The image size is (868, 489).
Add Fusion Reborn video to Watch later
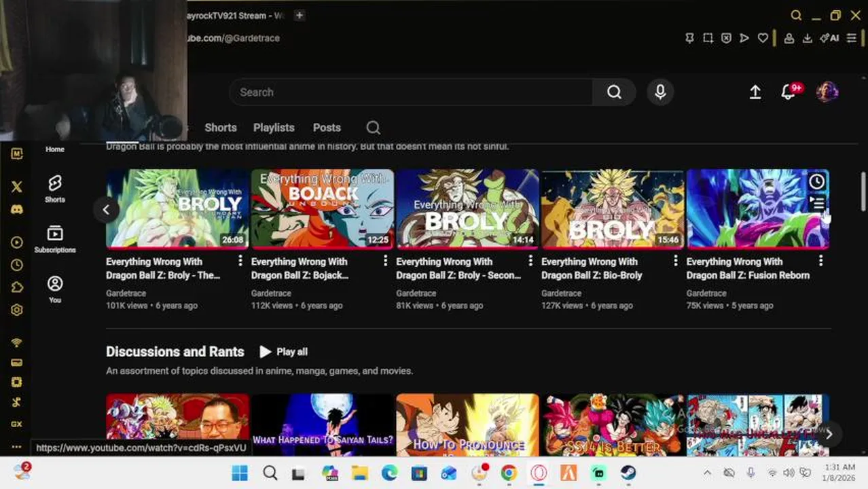pyautogui.click(x=816, y=181)
